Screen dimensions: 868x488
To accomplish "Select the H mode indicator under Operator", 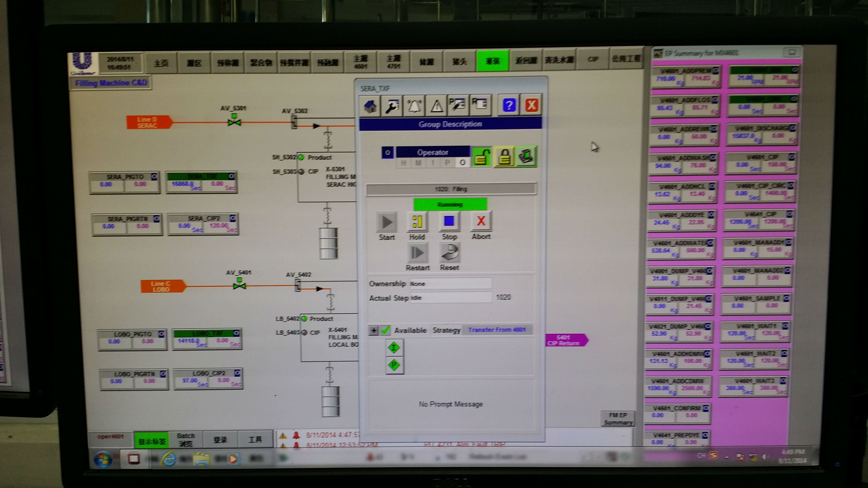I will [403, 163].
